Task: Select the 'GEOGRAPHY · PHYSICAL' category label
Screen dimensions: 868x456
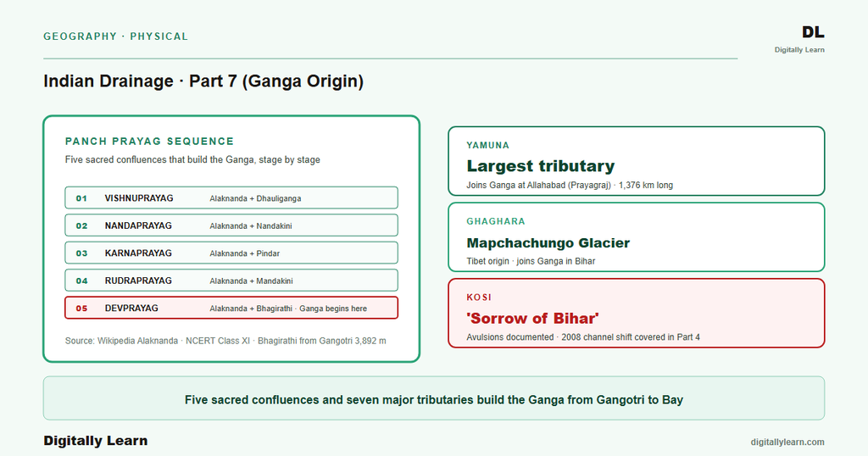Action: point(115,36)
